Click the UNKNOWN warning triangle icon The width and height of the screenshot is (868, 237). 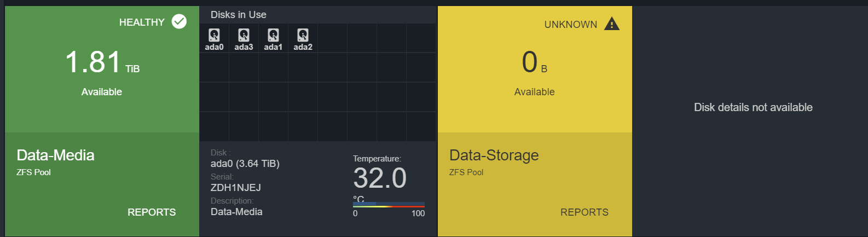pos(612,24)
